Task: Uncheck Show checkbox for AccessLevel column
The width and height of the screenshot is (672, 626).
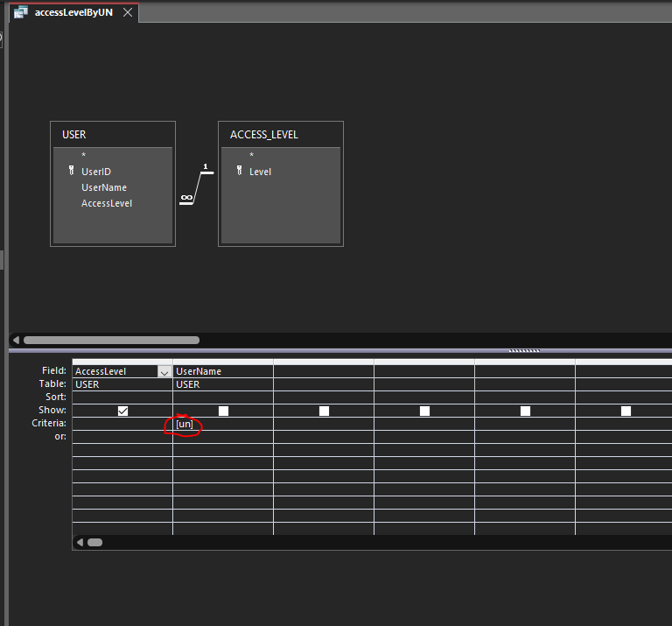Action: tap(122, 411)
